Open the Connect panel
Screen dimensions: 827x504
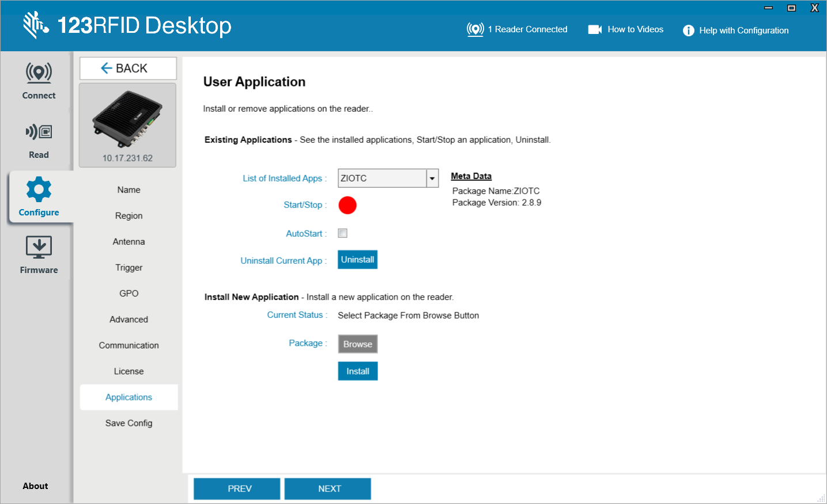[x=38, y=81]
